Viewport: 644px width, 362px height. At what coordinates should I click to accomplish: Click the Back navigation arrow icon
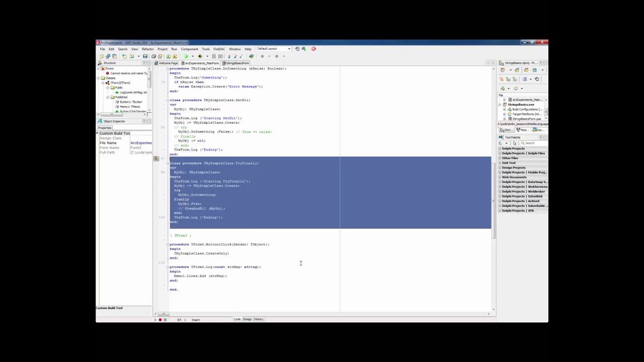262,56
